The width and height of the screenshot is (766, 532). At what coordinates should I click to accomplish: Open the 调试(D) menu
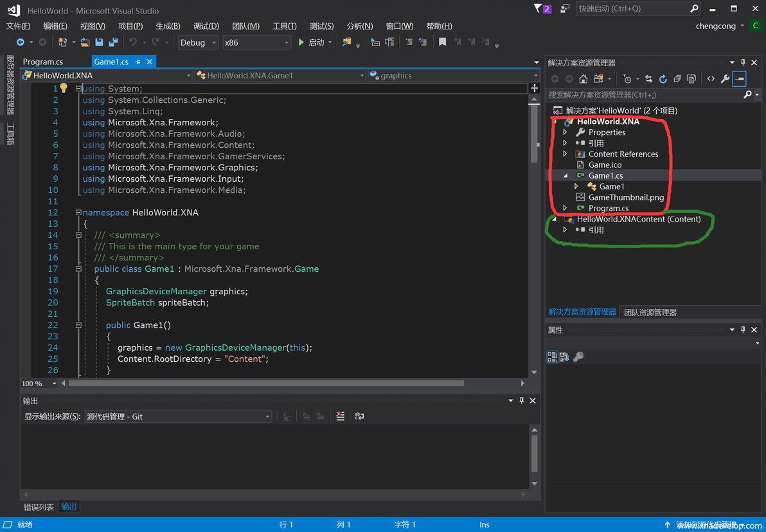[206, 26]
